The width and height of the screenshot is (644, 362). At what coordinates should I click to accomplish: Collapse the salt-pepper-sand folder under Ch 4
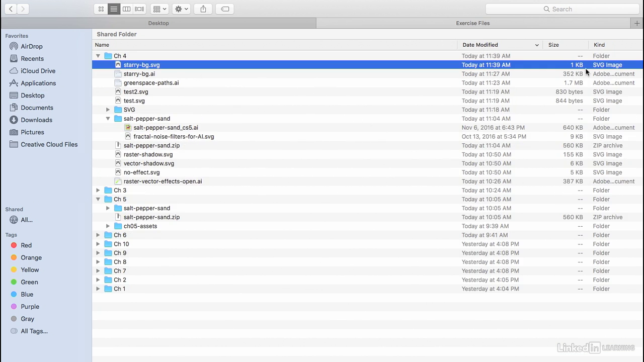coord(108,119)
